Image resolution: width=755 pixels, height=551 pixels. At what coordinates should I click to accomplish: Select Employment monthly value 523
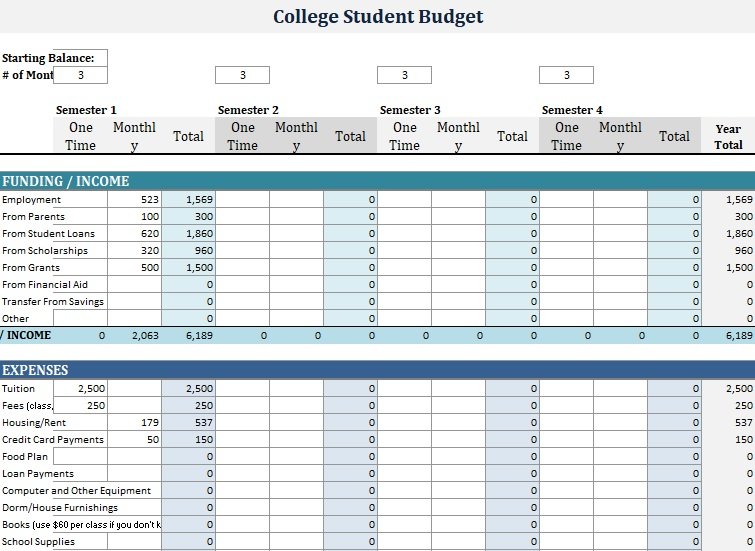(134, 199)
